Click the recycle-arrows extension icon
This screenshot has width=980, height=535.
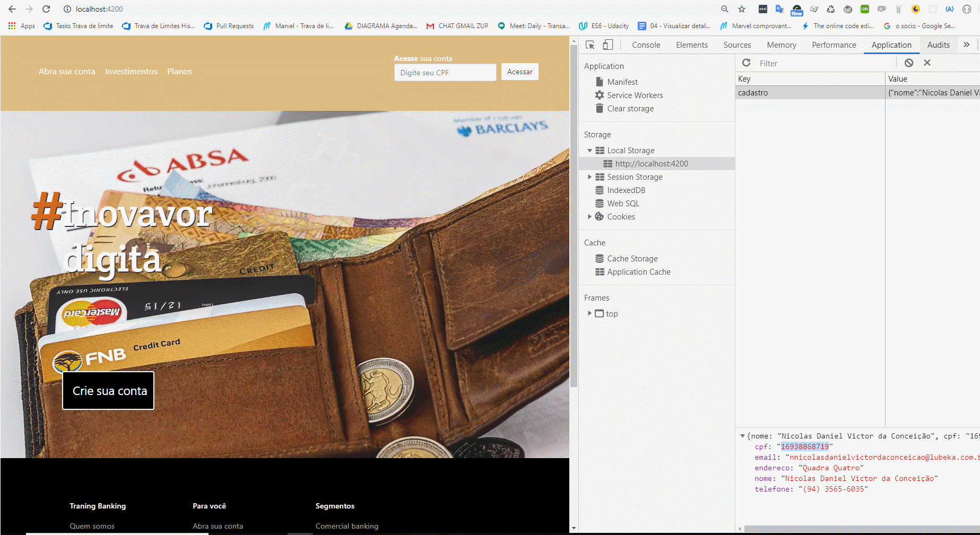pos(831,9)
